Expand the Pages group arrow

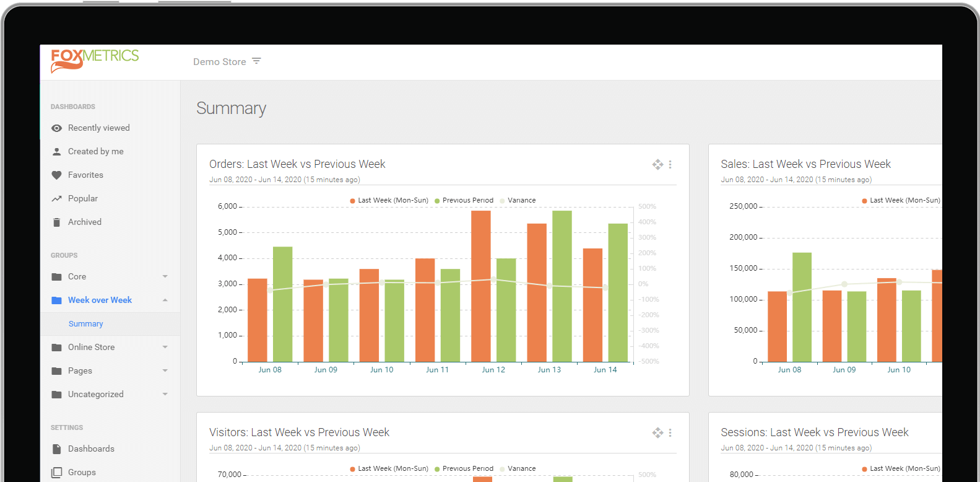(165, 371)
